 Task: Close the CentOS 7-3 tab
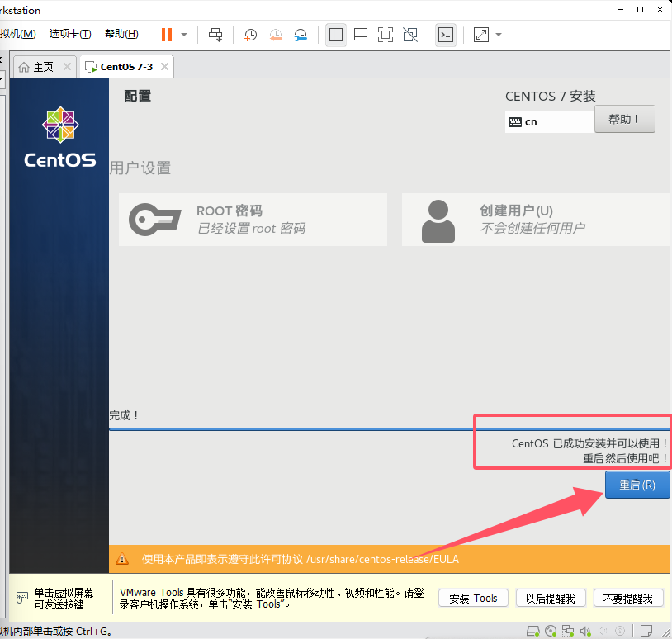(164, 66)
